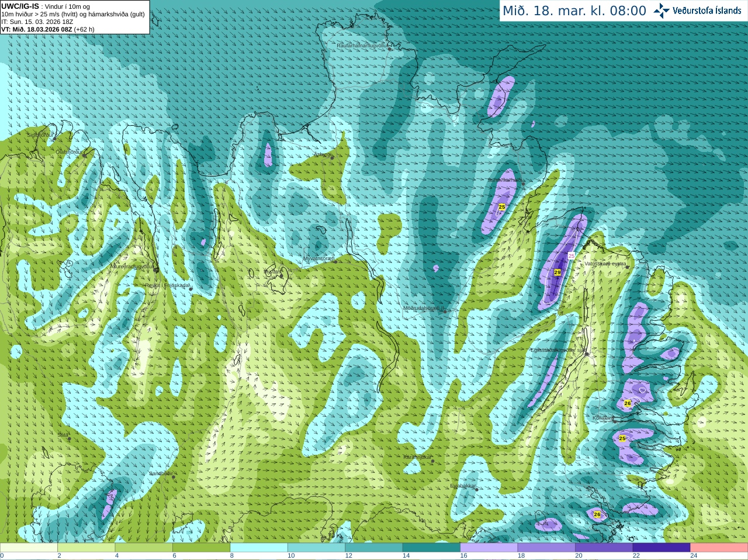Click the yellow 26 marker at the map's bottom
The width and height of the screenshot is (748, 560).
click(597, 514)
